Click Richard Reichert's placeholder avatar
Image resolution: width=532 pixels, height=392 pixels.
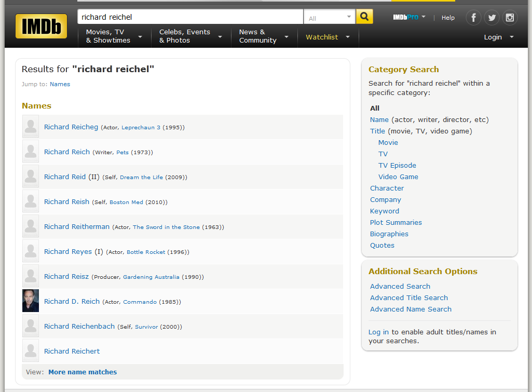(31, 350)
